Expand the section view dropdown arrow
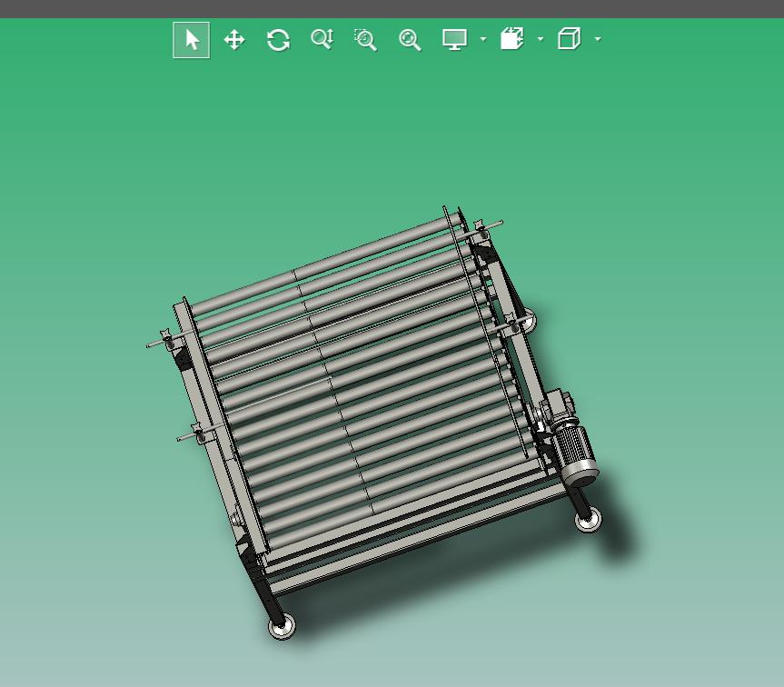This screenshot has height=687, width=784. point(541,39)
